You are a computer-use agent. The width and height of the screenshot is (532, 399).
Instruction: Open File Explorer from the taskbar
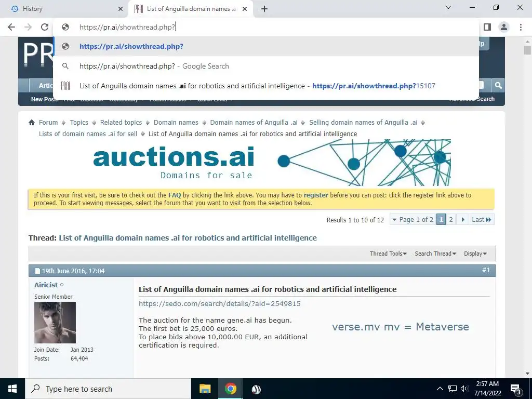coord(205,389)
